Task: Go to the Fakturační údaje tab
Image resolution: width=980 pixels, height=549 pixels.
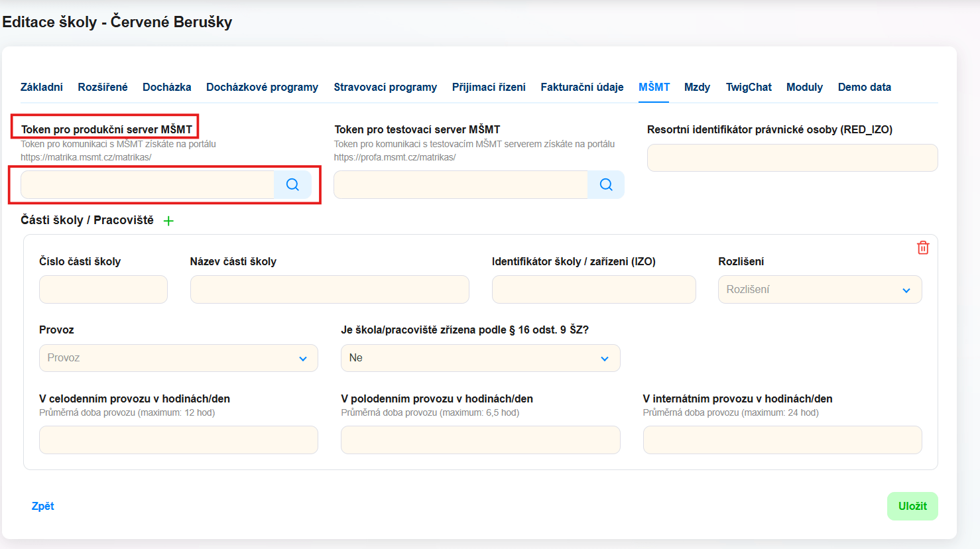Action: (x=582, y=87)
